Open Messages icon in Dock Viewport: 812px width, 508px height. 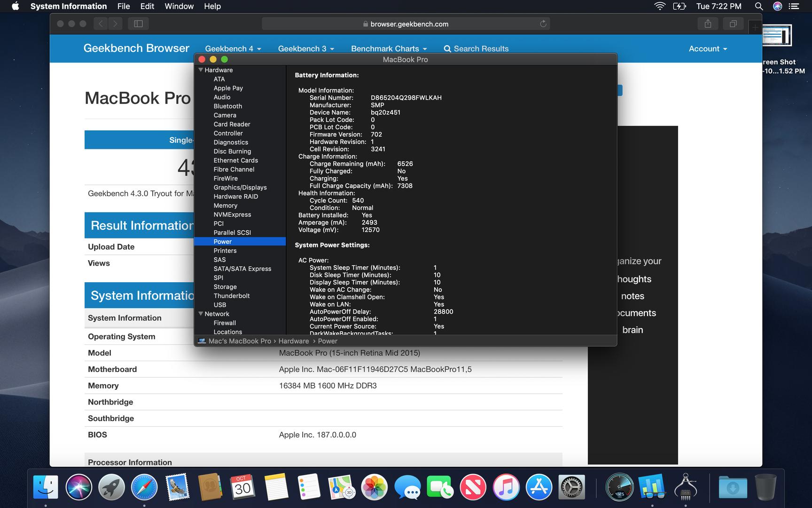407,487
